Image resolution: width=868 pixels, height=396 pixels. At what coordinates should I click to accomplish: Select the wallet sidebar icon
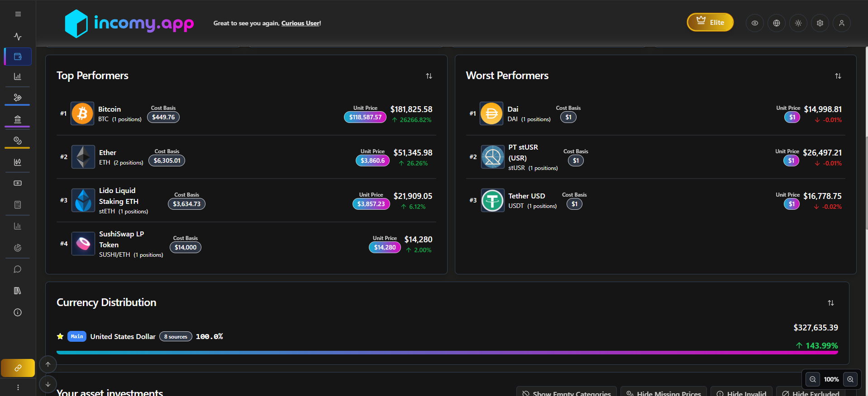18,57
